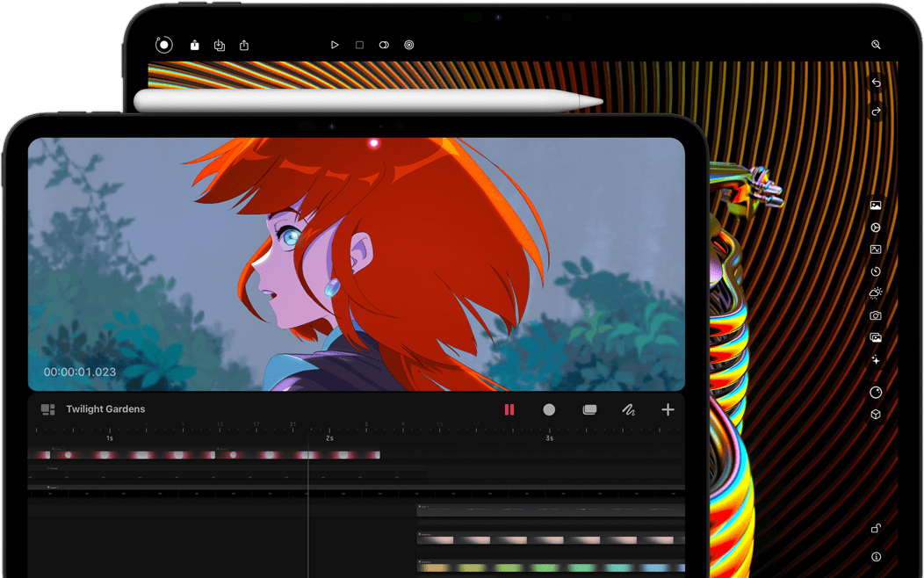This screenshot has width=924, height=578.
Task: Toggle the overlapping circles blend icon
Action: pyautogui.click(x=384, y=45)
